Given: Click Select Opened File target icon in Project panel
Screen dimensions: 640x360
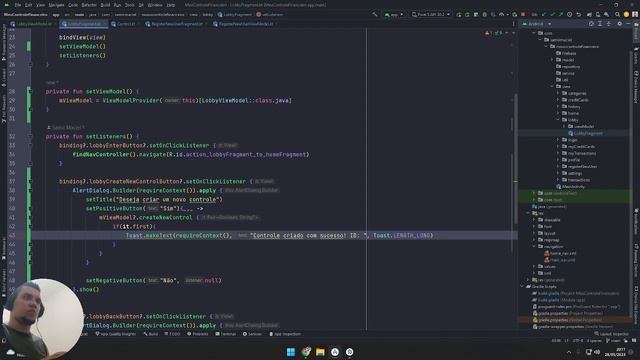Looking at the screenshot, I should 591,24.
